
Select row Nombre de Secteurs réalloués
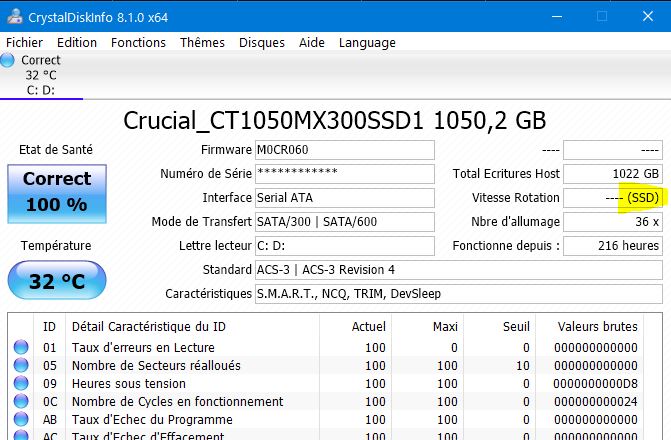tap(326, 365)
